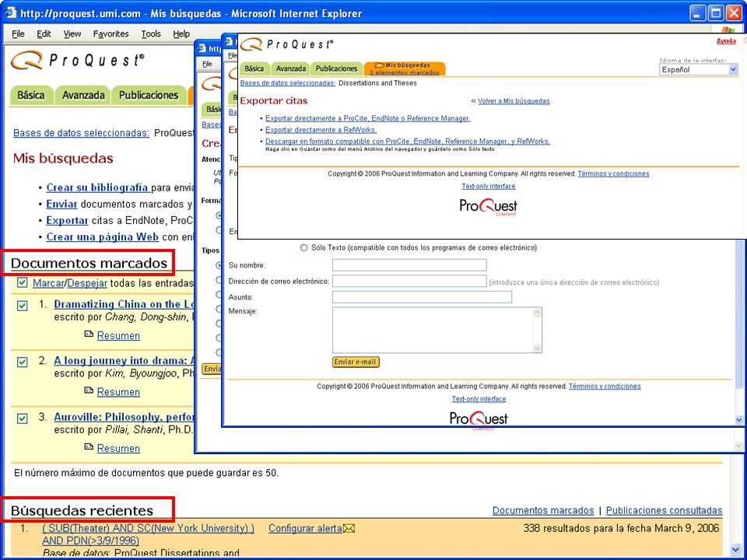This screenshot has width=747, height=560.
Task: Select Publicaciones tab in Exportar citas window
Action: 336,68
